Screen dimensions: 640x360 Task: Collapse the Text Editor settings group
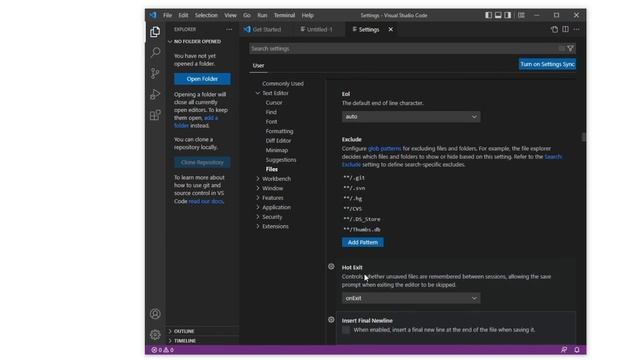[258, 93]
